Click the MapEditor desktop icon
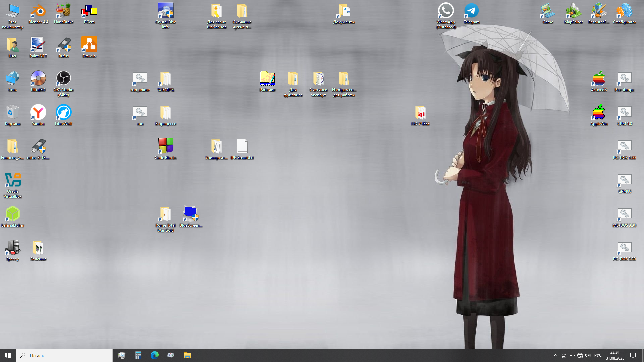This screenshot has width=644, height=362. tap(573, 14)
